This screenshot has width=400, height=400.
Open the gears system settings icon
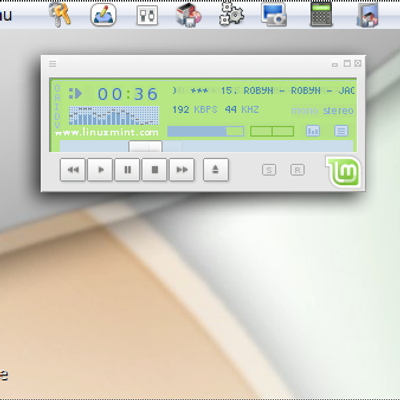pyautogui.click(x=232, y=14)
